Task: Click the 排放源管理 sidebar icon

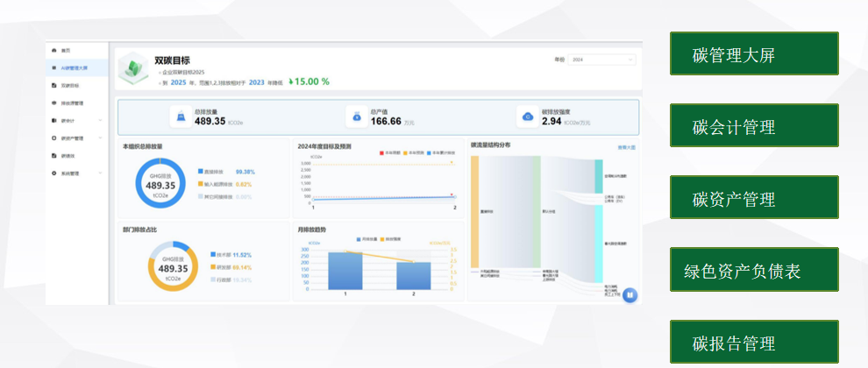Action: 53,103
